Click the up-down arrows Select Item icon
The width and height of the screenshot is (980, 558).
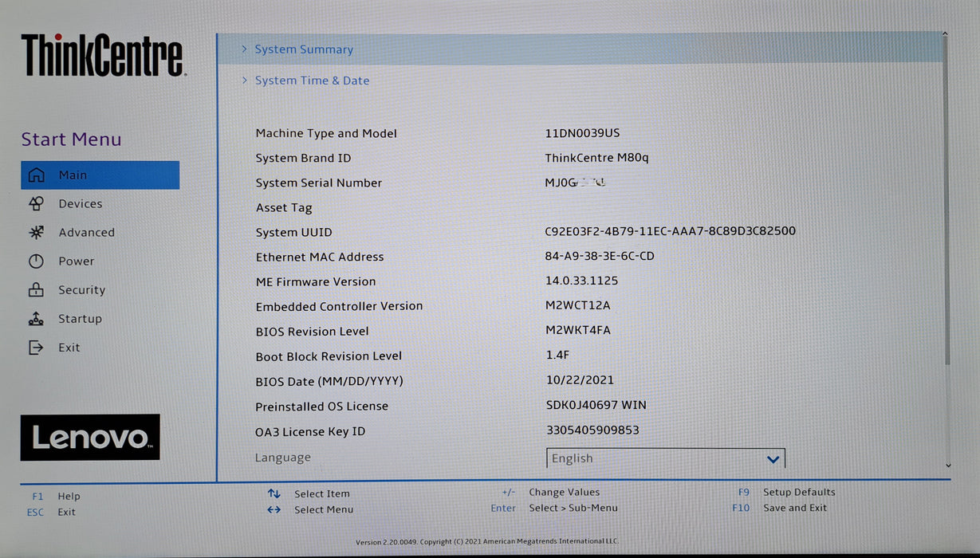274,493
